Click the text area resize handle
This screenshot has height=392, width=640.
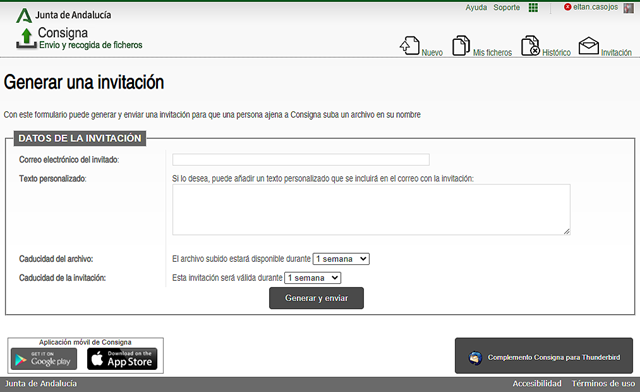point(567,231)
